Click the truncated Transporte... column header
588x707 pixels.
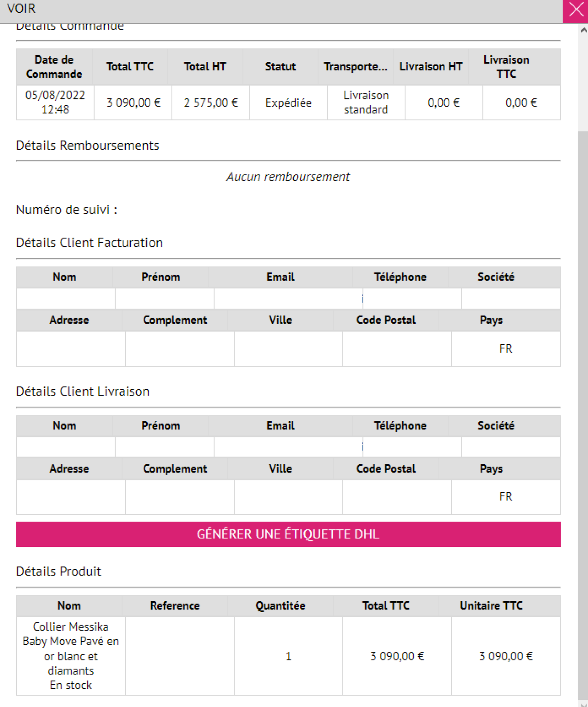point(355,67)
